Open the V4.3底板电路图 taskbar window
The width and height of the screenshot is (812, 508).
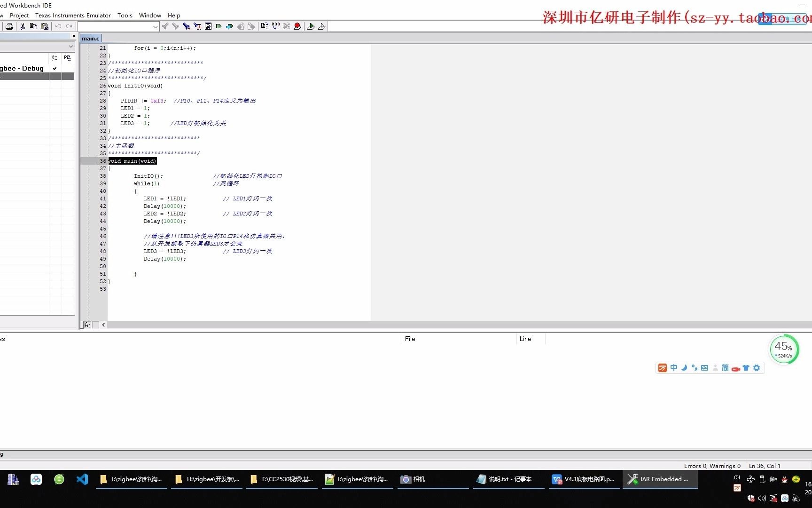click(585, 479)
